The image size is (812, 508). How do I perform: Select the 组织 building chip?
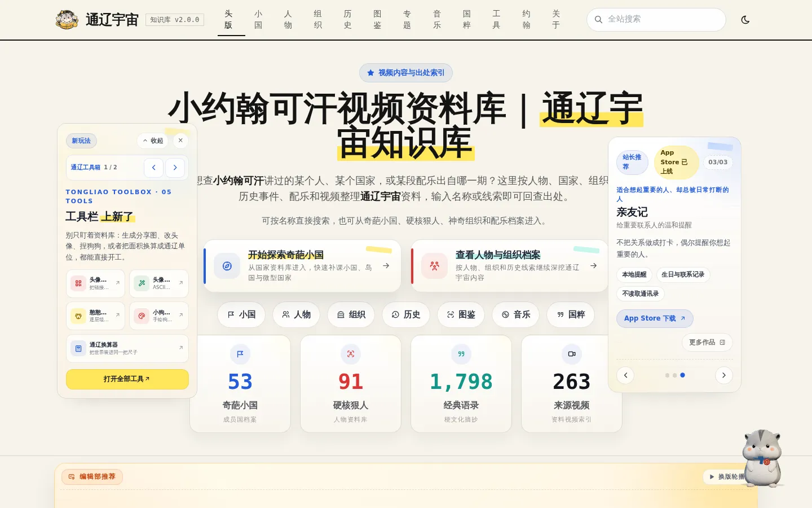coord(351,314)
